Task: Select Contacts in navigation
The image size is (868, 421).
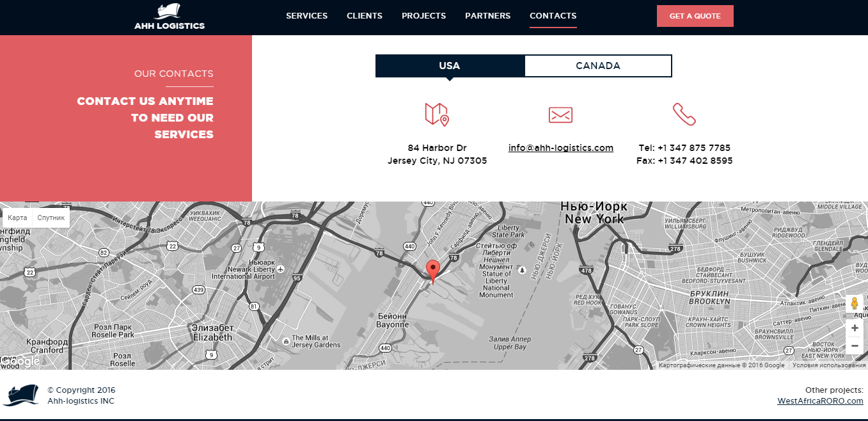Action: pyautogui.click(x=553, y=16)
